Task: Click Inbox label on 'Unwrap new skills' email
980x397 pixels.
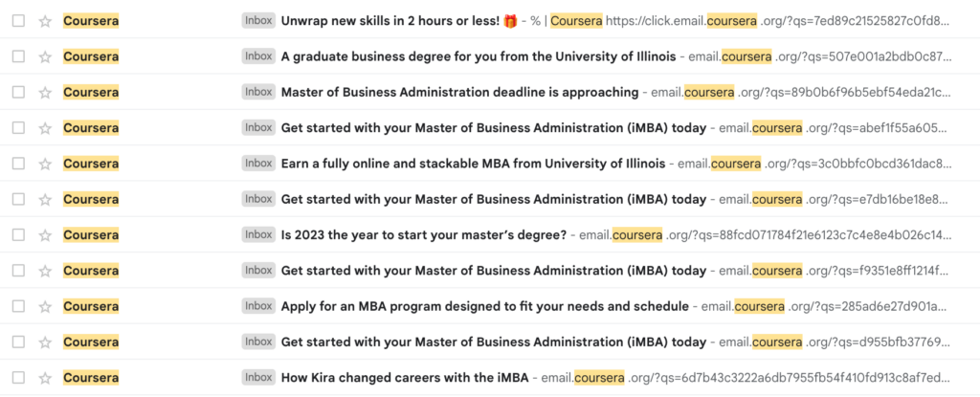Action: (258, 21)
